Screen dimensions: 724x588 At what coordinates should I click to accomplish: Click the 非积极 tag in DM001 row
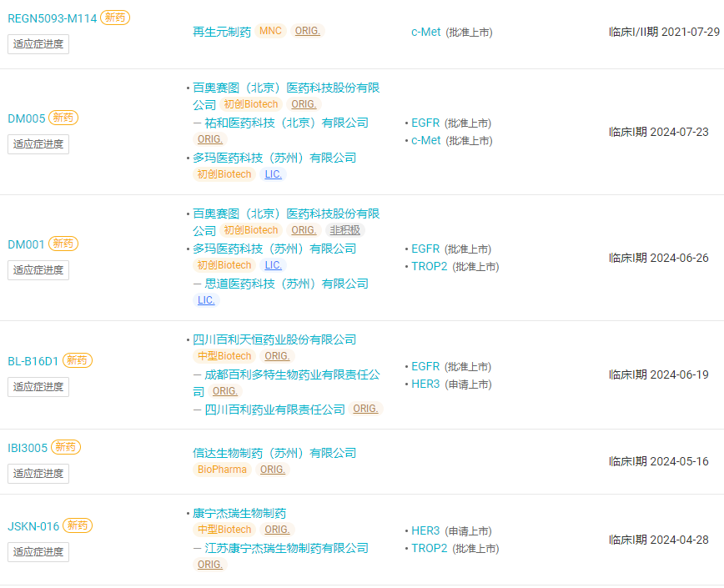click(x=345, y=230)
